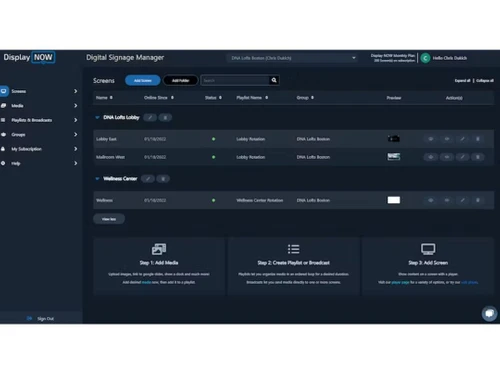The image size is (500, 375).
Task: Open the DNA Lofts Boston account dropdown
Action: [x=292, y=58]
